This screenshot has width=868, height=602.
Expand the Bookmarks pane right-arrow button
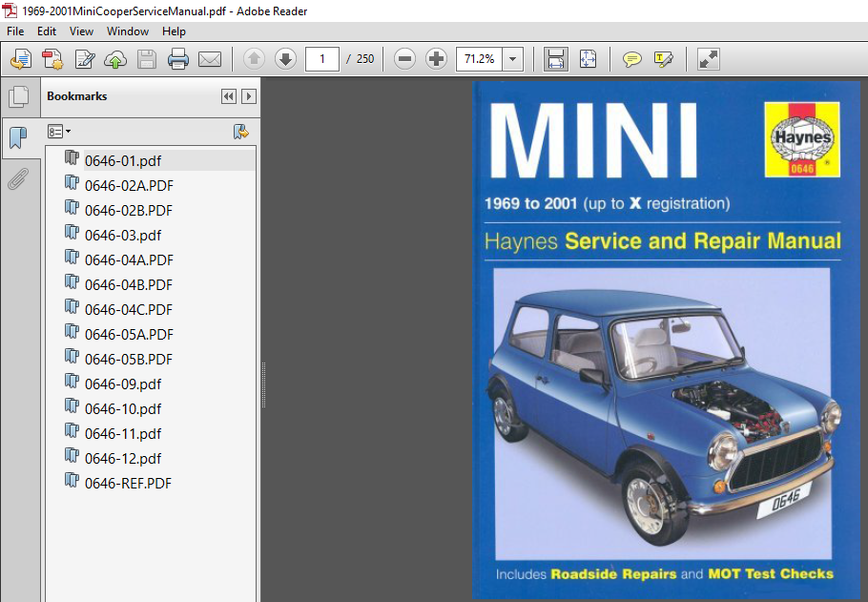coord(249,96)
